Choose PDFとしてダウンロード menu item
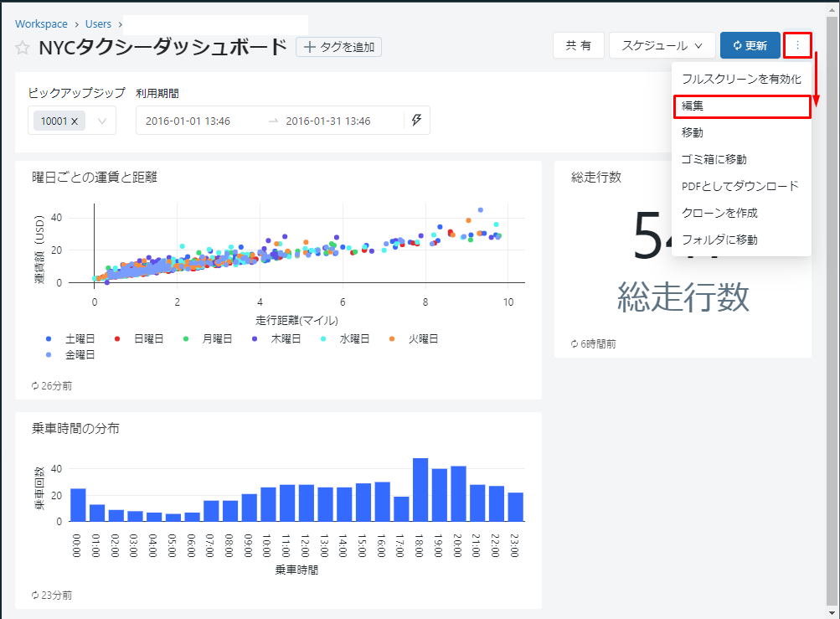Viewport: 840px width, 619px height. [x=740, y=186]
